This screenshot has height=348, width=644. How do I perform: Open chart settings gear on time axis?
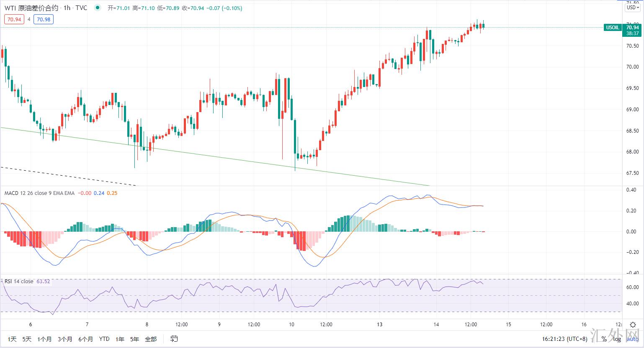coord(633,325)
